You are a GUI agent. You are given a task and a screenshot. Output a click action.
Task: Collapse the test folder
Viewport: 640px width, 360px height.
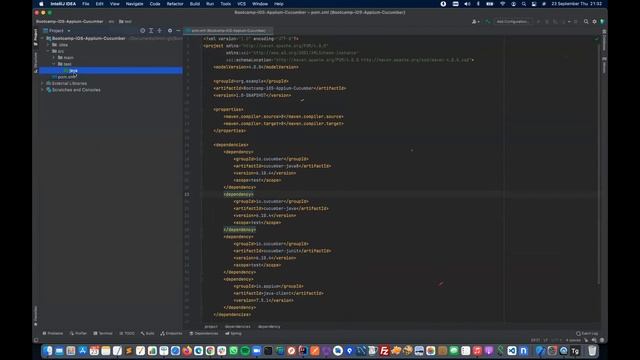click(54, 64)
